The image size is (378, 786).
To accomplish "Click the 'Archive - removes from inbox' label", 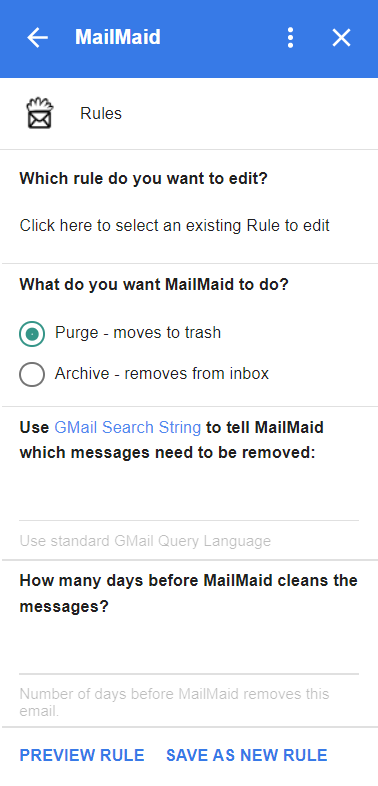I will pos(162,373).
